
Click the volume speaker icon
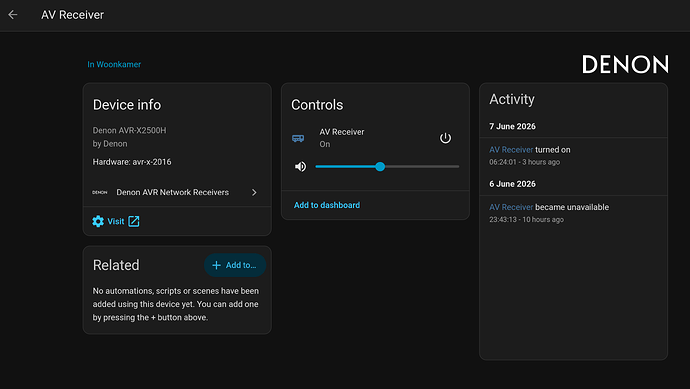301,167
